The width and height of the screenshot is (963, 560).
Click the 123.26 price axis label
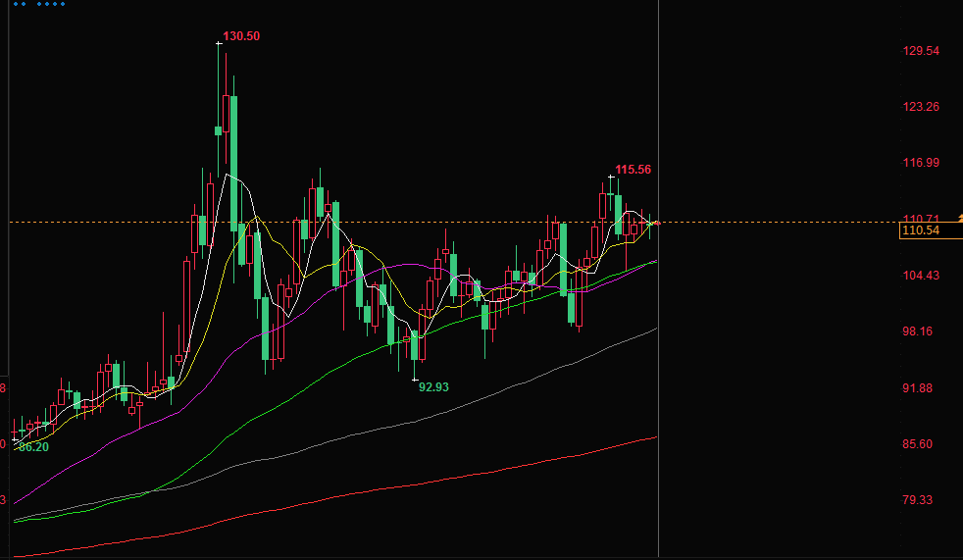(x=920, y=107)
